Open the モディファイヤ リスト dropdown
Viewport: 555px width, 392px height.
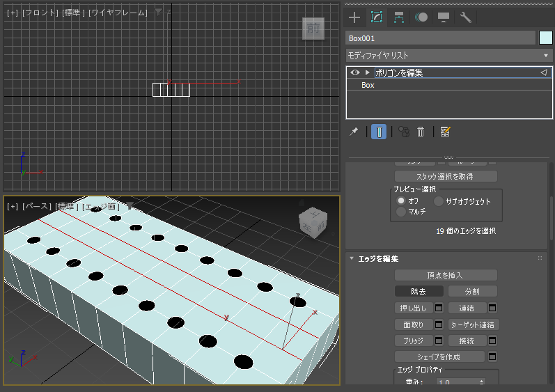tap(449, 56)
